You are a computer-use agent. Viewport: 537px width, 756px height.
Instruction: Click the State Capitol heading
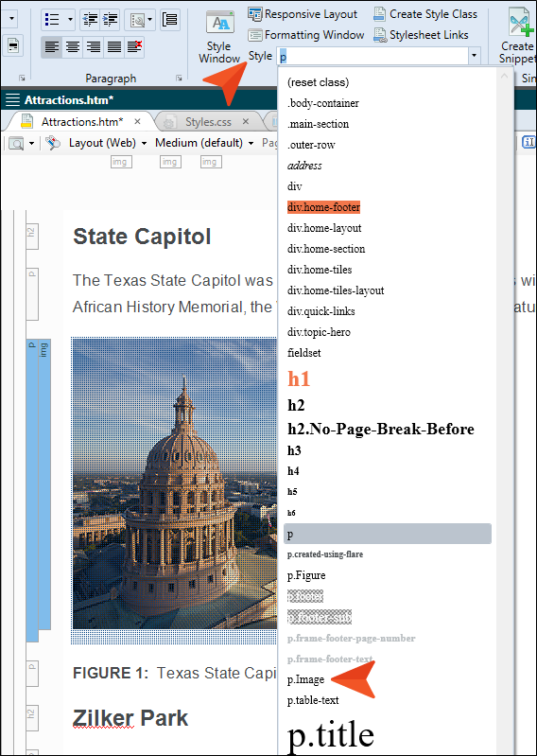coord(142,237)
